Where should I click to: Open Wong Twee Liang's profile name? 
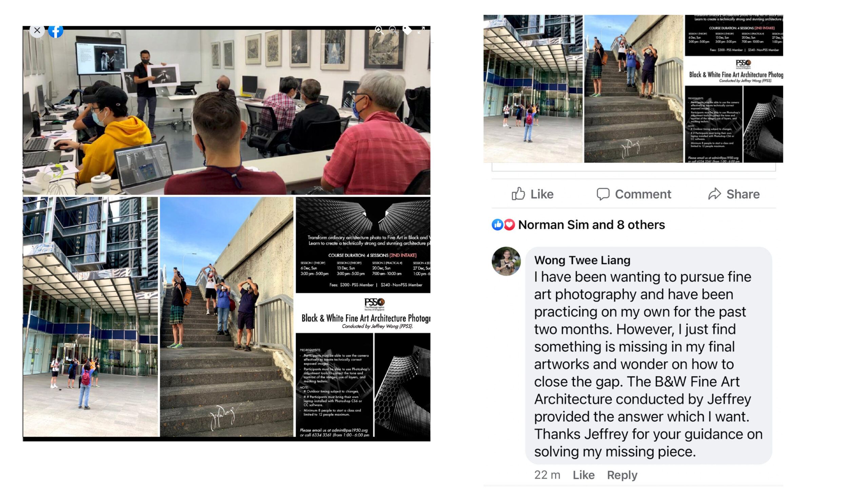point(582,260)
